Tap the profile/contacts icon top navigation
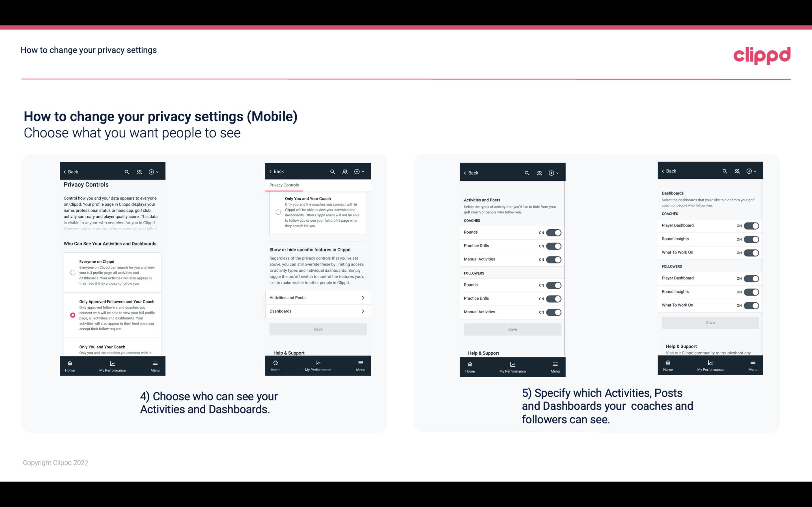Image resolution: width=812 pixels, height=507 pixels. pyautogui.click(x=138, y=171)
